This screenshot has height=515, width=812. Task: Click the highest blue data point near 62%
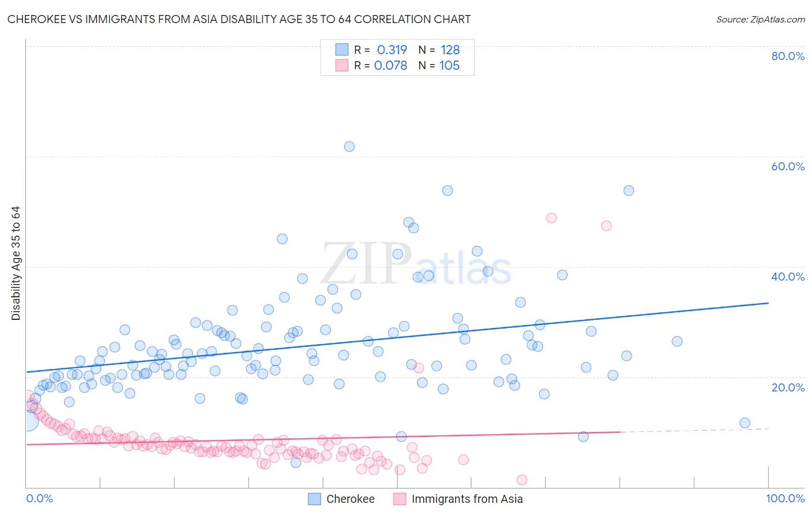[x=349, y=147]
